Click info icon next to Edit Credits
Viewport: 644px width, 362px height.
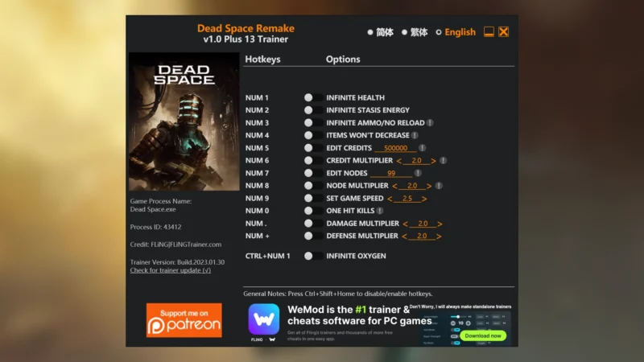[422, 148]
